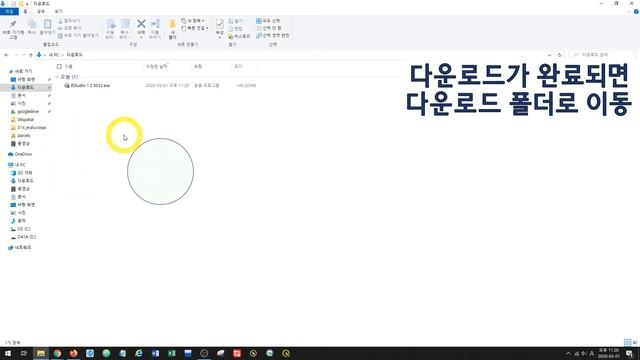Collapse the ribbon using the chevron near help
The image size is (640, 360).
tap(629, 11)
